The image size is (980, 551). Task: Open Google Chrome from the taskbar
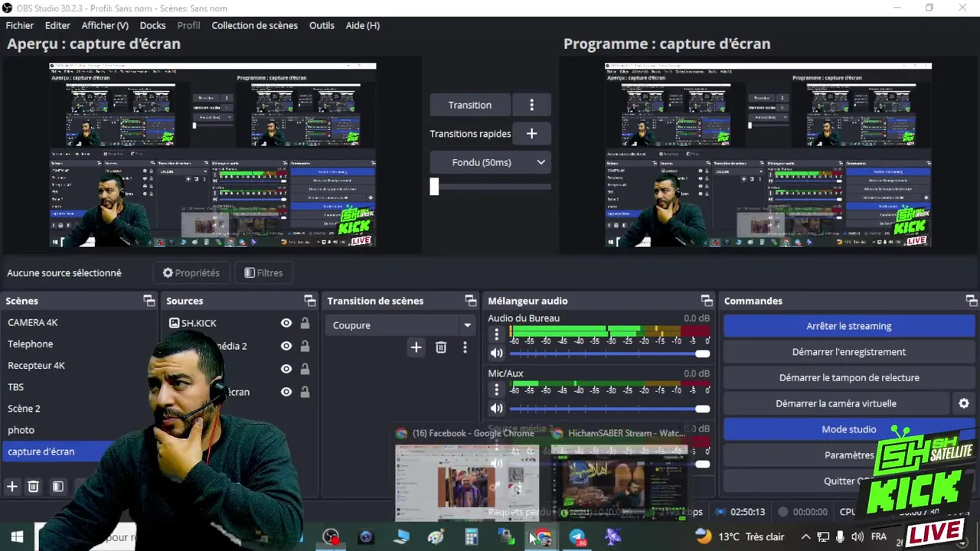click(542, 537)
